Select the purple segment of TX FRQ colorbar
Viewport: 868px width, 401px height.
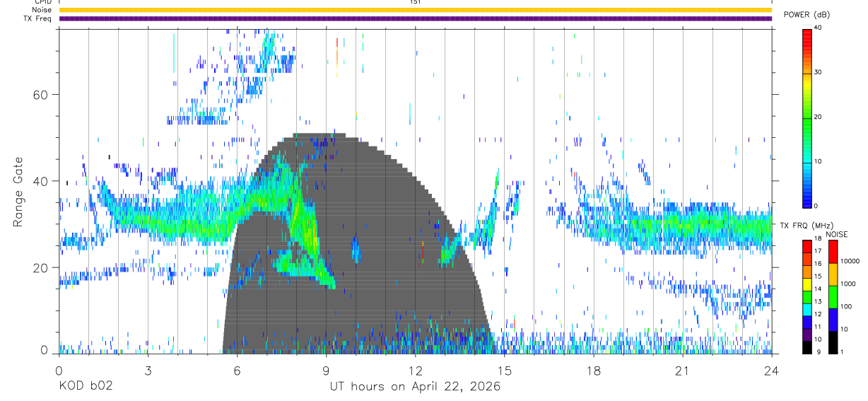pos(807,335)
